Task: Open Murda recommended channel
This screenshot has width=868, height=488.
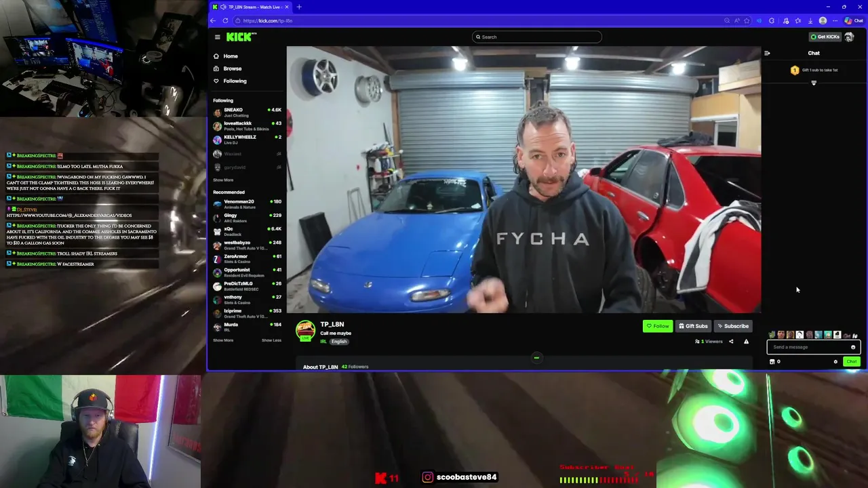Action: [247, 327]
